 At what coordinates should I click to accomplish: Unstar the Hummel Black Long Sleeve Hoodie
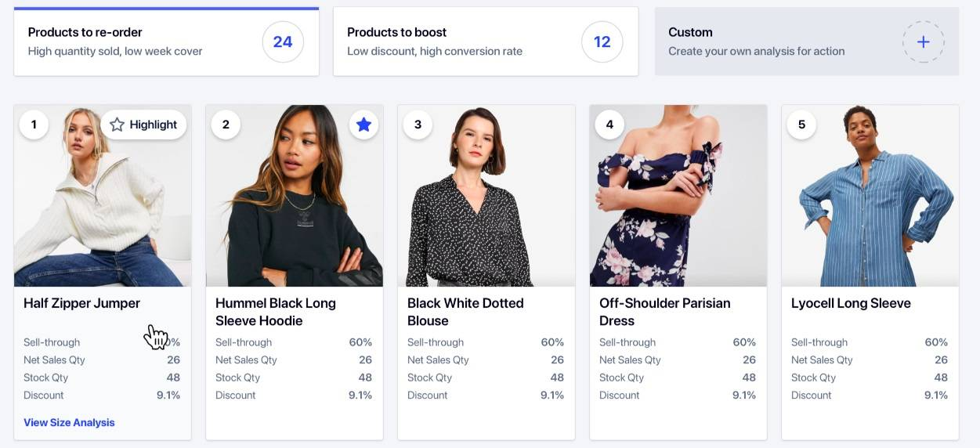coord(363,125)
